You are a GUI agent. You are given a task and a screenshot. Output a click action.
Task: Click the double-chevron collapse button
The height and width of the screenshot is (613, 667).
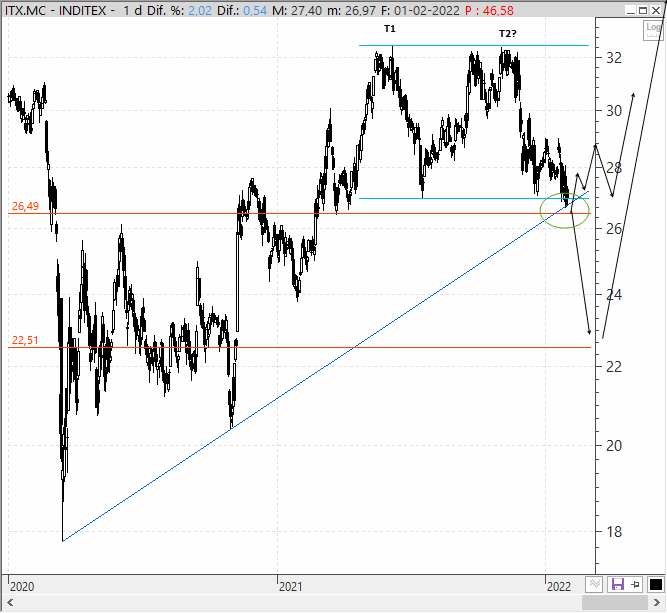click(594, 584)
